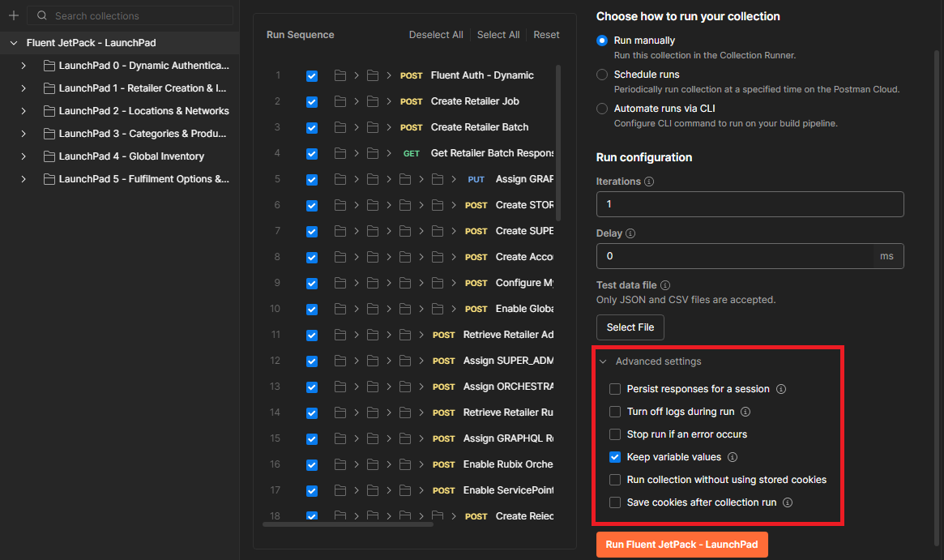944x560 pixels.
Task: Collapse the Advanced settings section
Action: (x=603, y=361)
